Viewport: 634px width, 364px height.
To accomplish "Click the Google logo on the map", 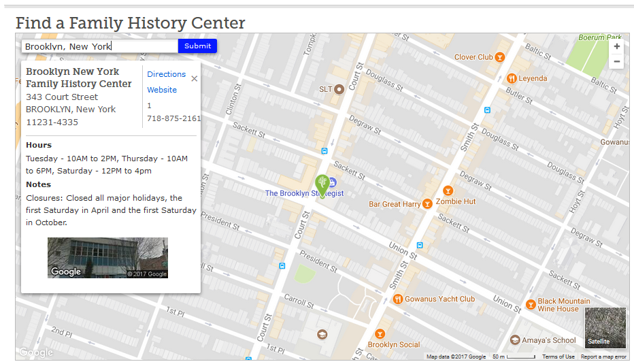I will (36, 352).
